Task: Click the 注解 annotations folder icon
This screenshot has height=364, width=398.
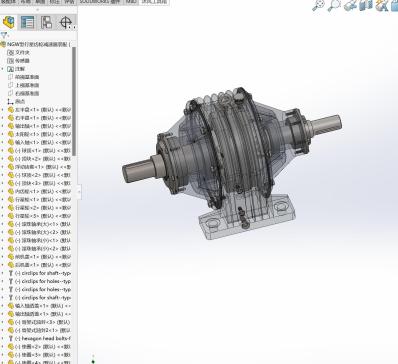Action: click(11, 69)
